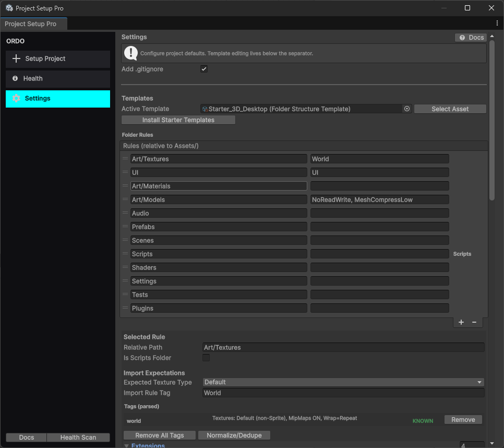Viewport: 504px width, 448px height.
Task: Click the drag handle of the Art/Textures rule
Action: 125,159
